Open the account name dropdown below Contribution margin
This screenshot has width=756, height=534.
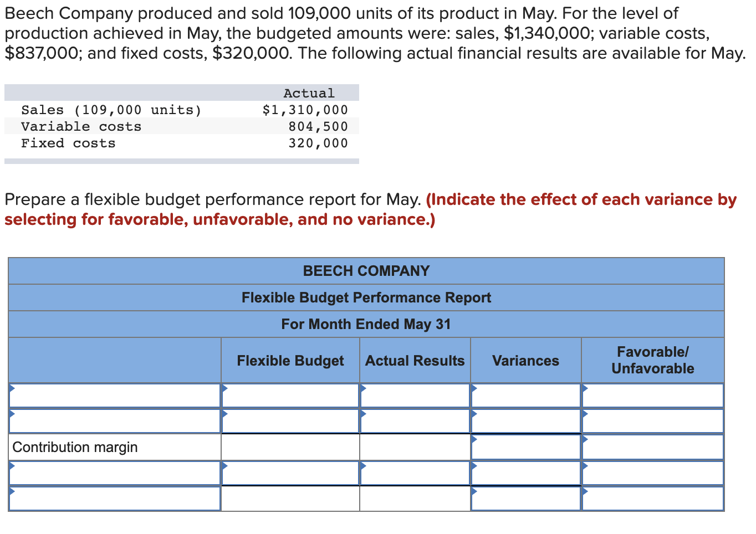coord(115,473)
